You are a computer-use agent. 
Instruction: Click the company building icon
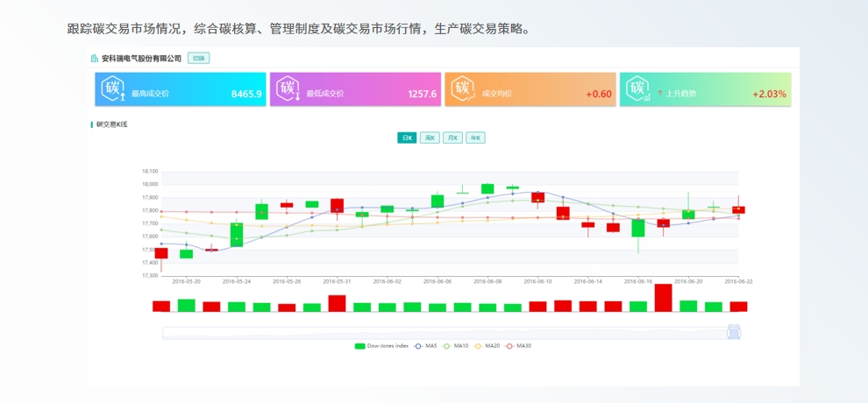coord(95,59)
